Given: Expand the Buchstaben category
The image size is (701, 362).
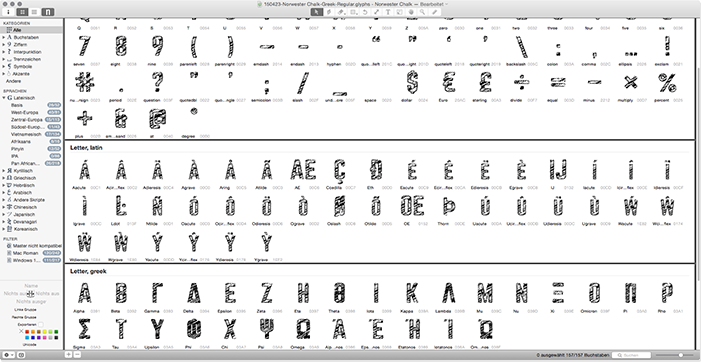Looking at the screenshot, I should (x=4, y=38).
